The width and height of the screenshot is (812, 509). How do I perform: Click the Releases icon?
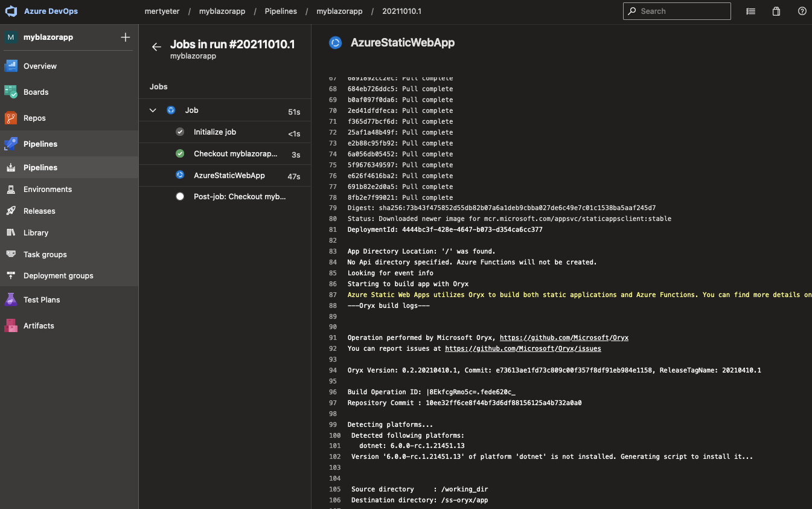click(x=11, y=211)
